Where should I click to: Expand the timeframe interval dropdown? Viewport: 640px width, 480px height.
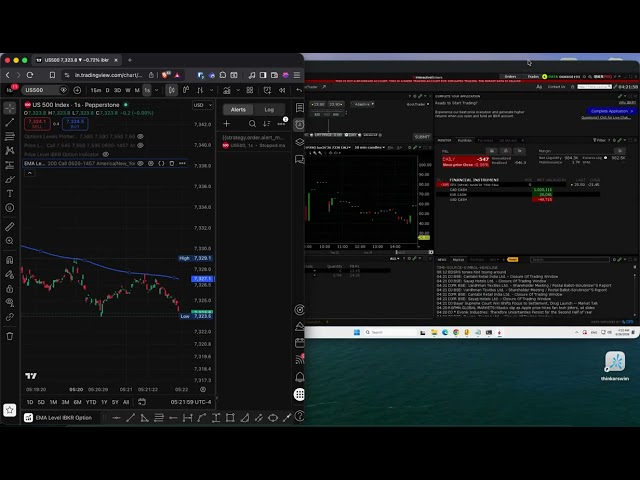[x=156, y=90]
